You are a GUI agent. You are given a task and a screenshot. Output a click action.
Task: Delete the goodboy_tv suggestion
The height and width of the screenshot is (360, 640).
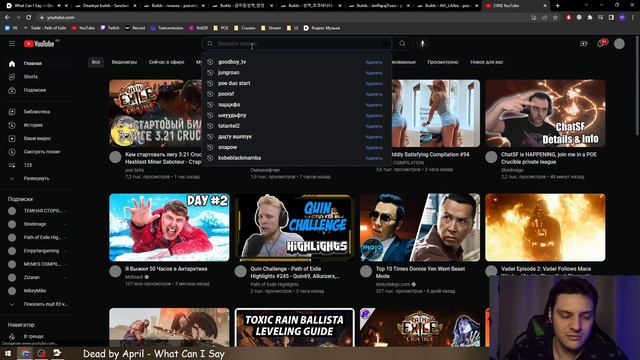[x=374, y=62]
